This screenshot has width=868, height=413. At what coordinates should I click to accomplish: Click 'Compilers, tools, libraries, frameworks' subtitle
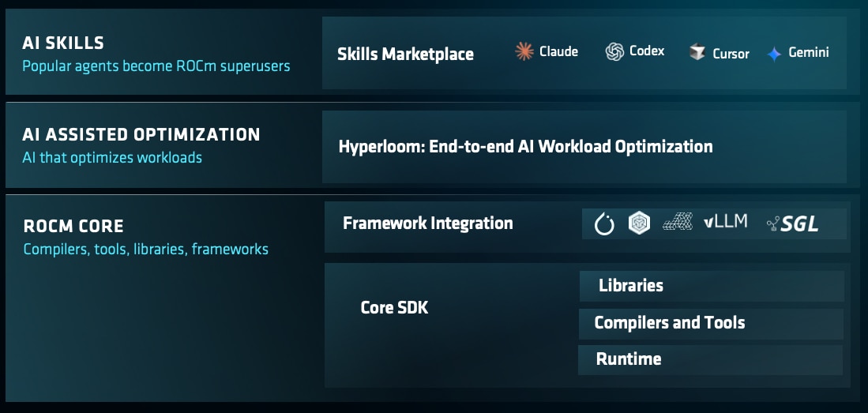click(145, 249)
